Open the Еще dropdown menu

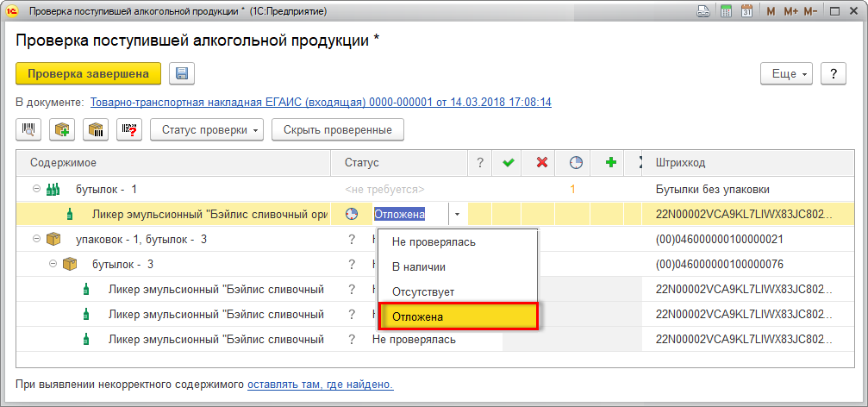[787, 73]
